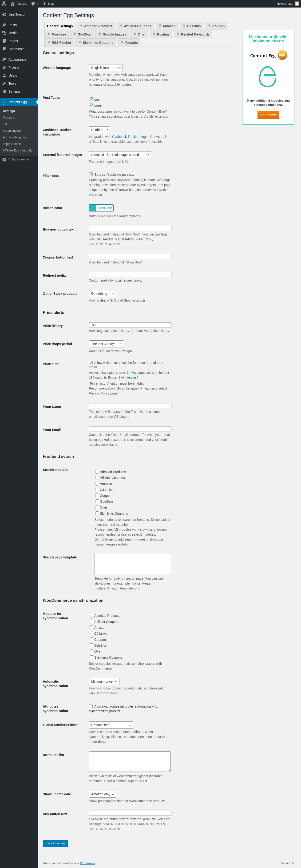Switch to the CJ Links tab

[x=192, y=26]
